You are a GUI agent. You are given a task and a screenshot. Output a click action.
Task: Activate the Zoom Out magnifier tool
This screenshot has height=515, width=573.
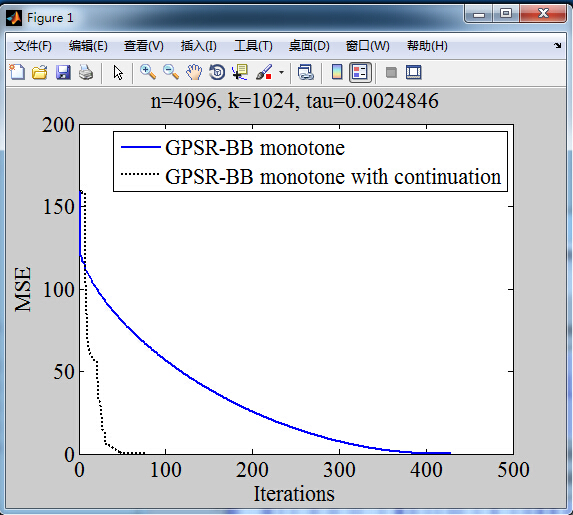click(171, 72)
